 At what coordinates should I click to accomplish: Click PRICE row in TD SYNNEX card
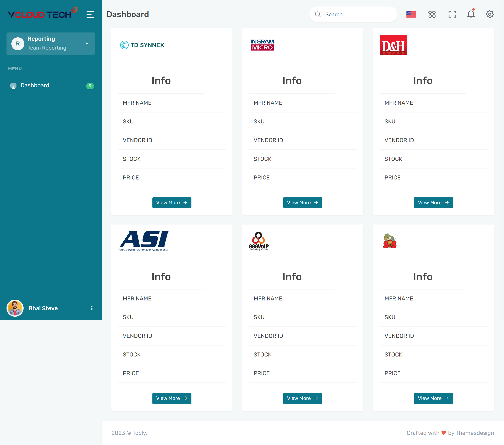(172, 178)
